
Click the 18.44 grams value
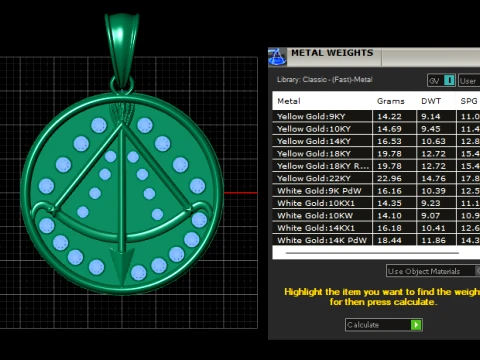point(389,240)
